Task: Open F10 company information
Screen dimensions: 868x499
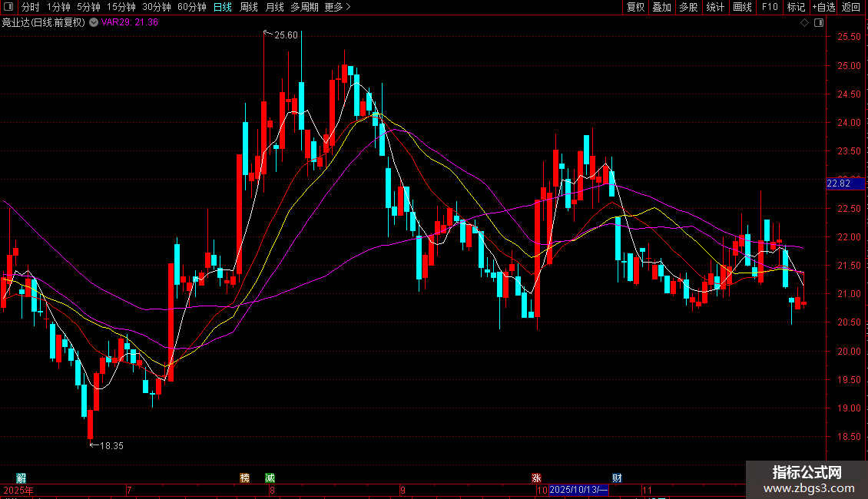Action: coord(770,7)
